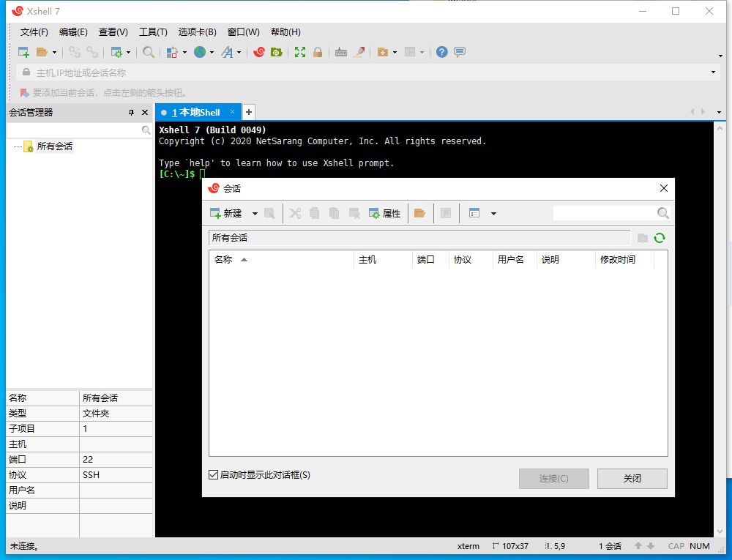Open the 查看(V) menu
The image size is (732, 560).
click(x=113, y=31)
